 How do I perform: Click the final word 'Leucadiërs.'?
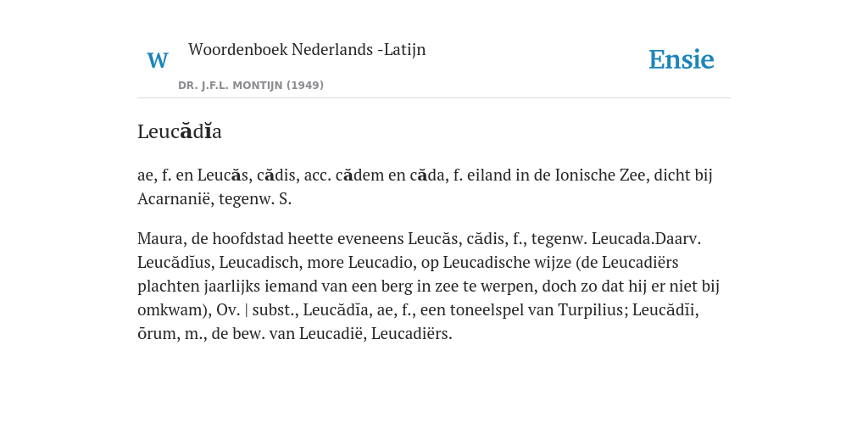pos(412,333)
